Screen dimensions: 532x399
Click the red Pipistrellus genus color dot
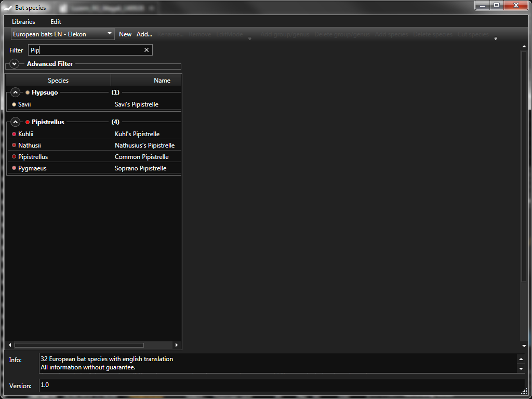tap(28, 122)
